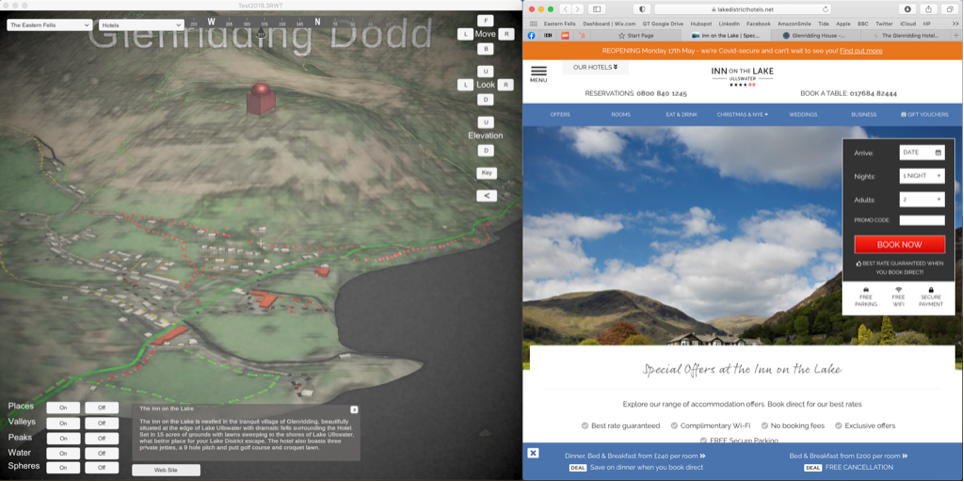Click Safari privacy report shield icon
The width and height of the screenshot is (964, 482).
pyautogui.click(x=642, y=9)
